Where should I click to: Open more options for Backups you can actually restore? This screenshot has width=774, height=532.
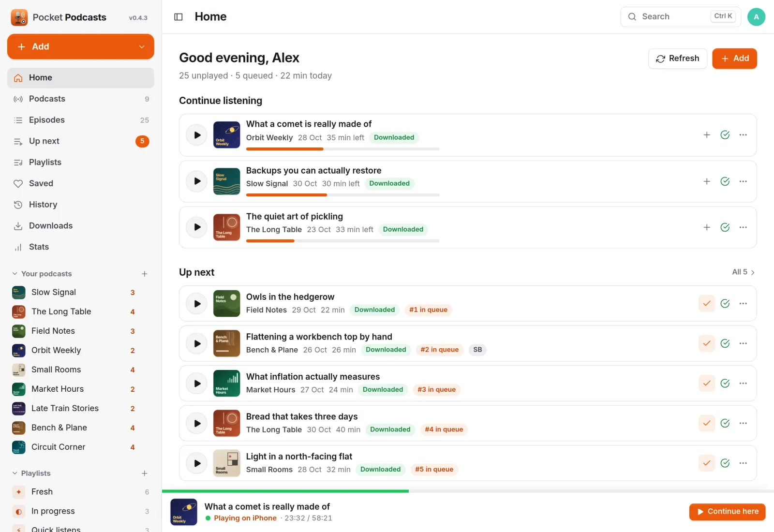click(743, 181)
